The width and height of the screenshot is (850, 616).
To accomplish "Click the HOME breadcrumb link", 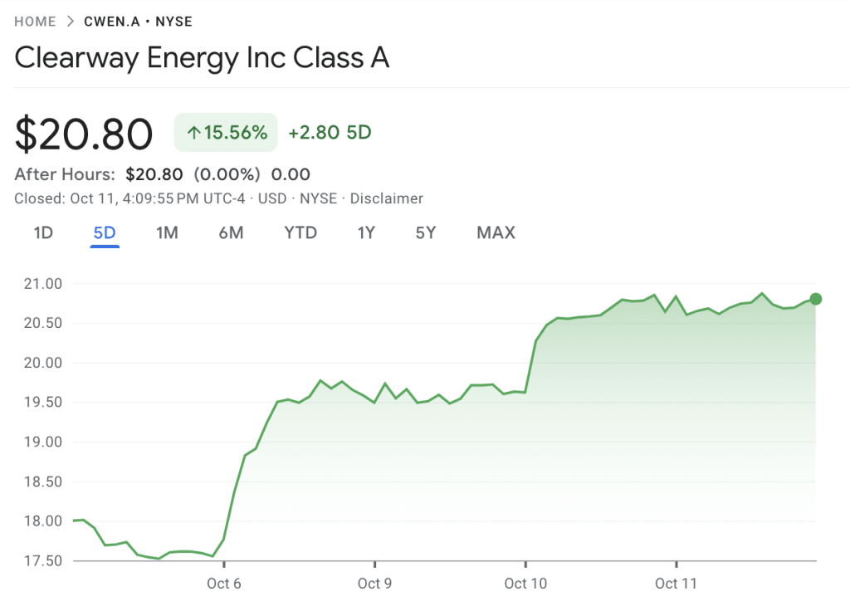I will (x=35, y=22).
